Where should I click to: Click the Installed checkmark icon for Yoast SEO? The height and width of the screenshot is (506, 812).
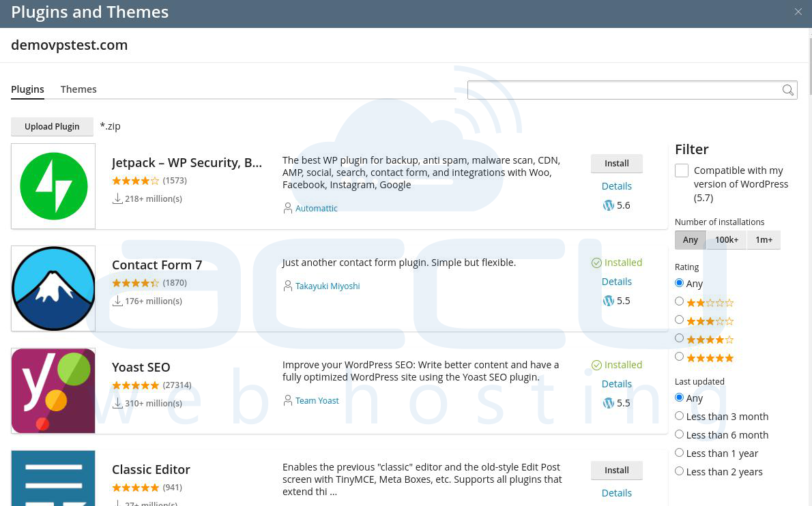click(x=596, y=366)
